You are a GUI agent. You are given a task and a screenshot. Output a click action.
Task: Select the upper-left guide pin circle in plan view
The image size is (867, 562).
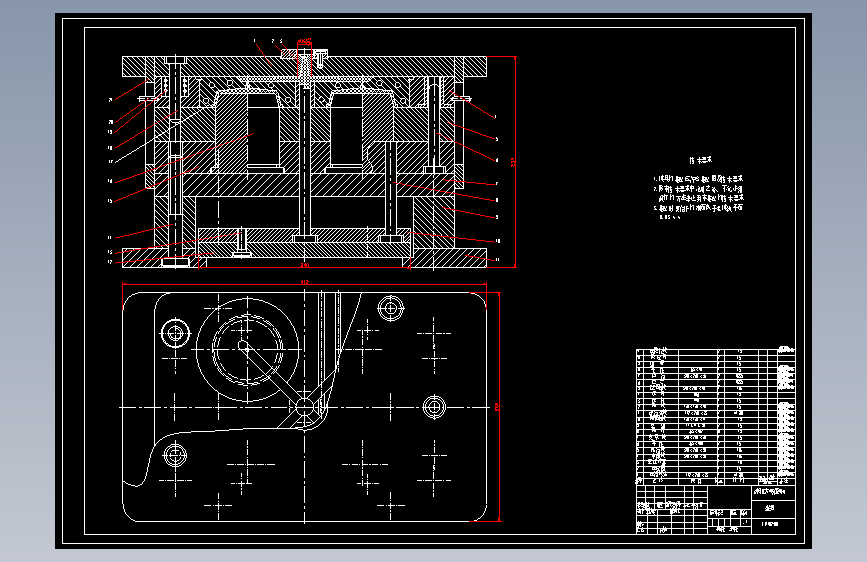[x=175, y=334]
